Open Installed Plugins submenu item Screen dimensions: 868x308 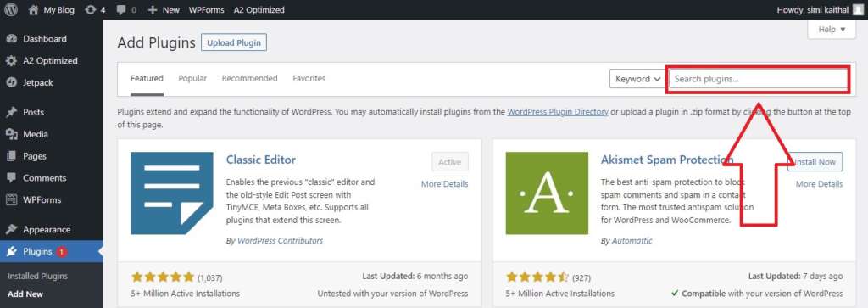[x=37, y=276]
